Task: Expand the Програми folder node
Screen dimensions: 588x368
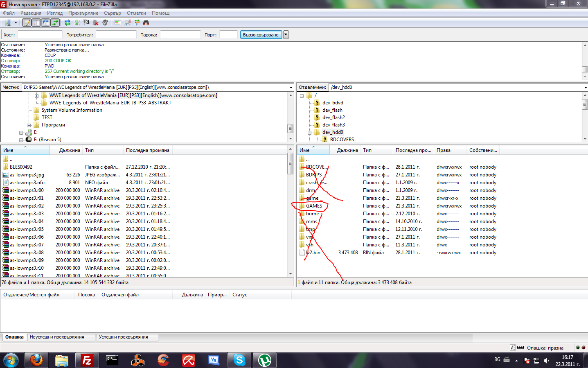Action: click(29, 125)
